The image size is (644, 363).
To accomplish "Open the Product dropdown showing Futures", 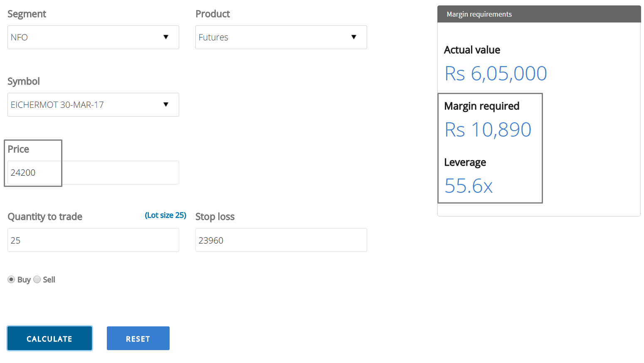I will (x=281, y=37).
